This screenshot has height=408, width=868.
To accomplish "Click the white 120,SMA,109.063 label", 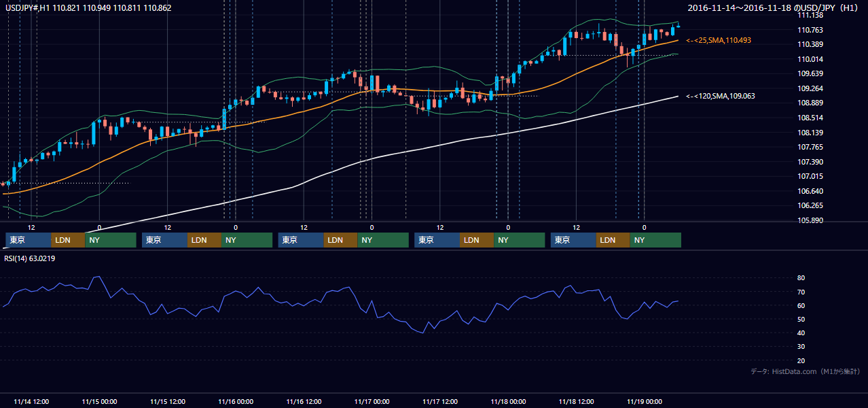I will click(721, 96).
